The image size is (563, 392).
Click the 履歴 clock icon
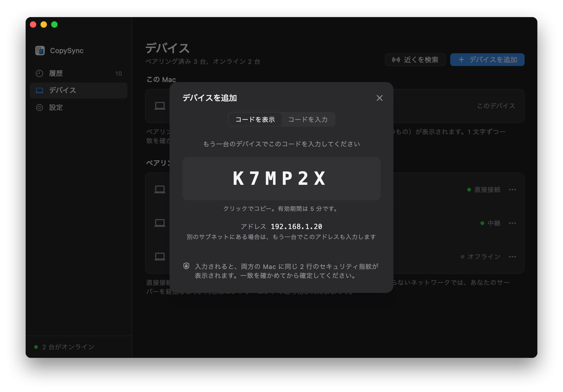39,73
